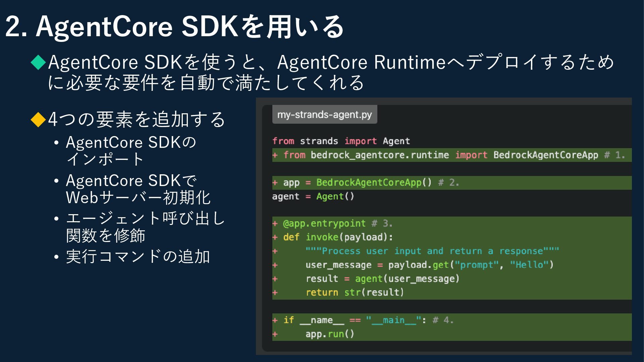Click the my-strands-agent.py file tab
The width and height of the screenshot is (644, 362).
point(324,115)
